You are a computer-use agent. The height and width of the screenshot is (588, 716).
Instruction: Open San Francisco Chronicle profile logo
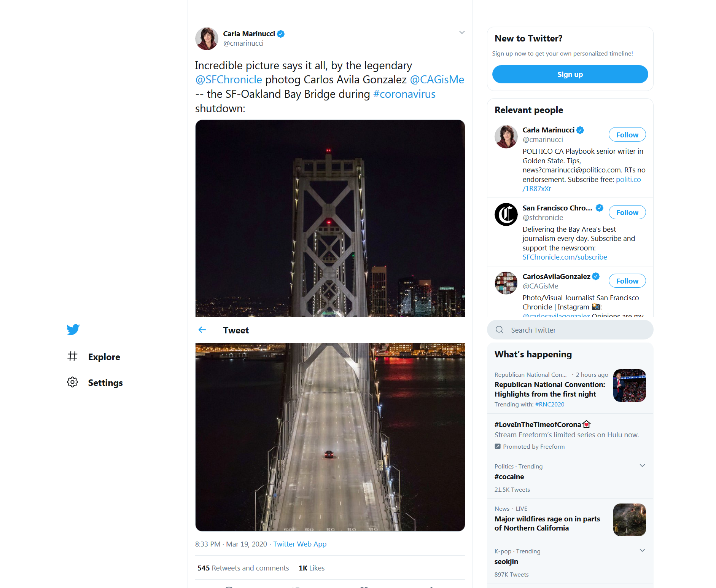coord(506,214)
